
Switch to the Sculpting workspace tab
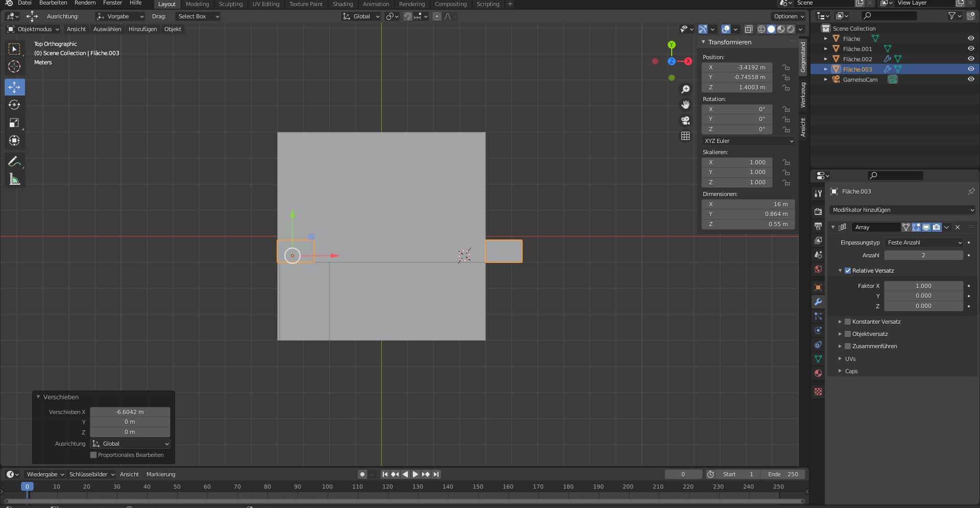(231, 4)
